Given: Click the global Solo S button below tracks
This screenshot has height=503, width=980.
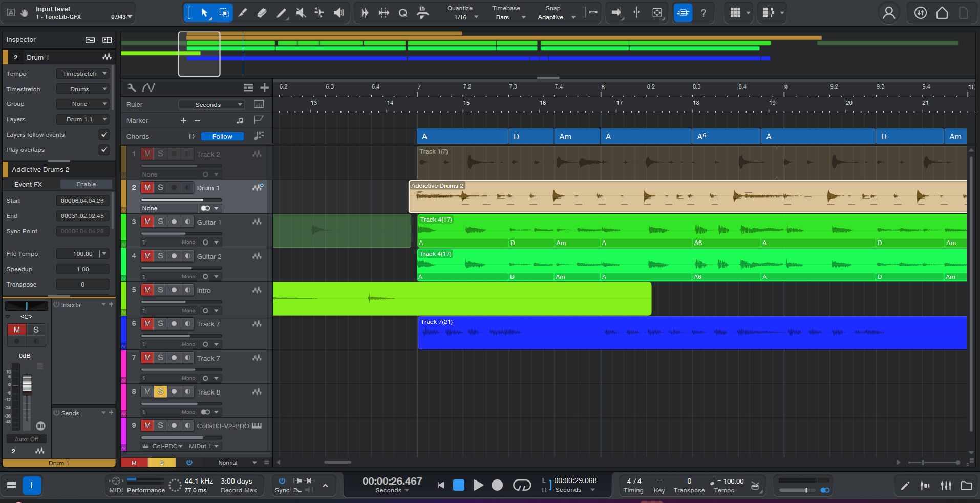Looking at the screenshot, I should tap(162, 463).
